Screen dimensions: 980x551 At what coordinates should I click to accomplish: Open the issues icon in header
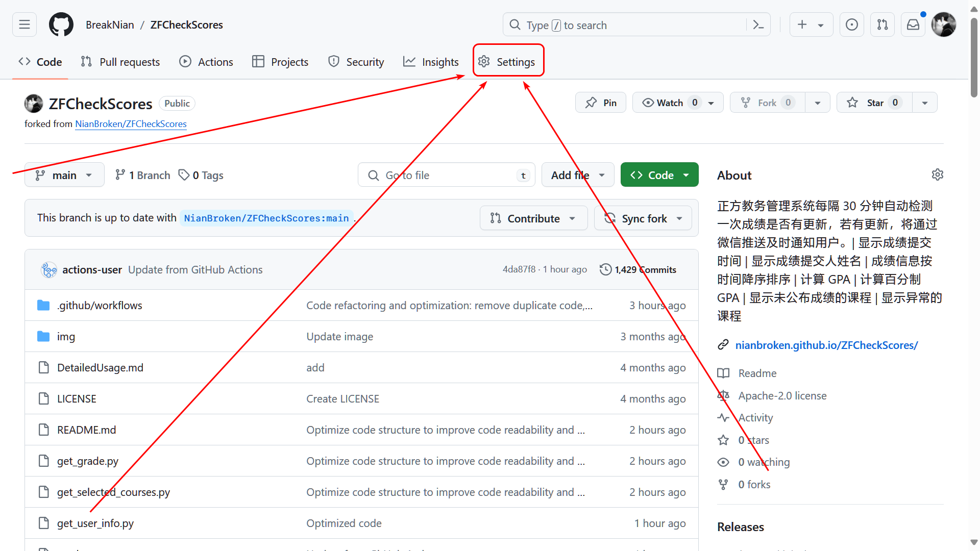coord(851,24)
